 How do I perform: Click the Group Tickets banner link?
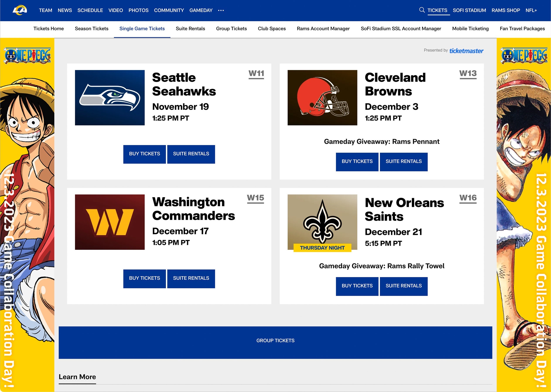pyautogui.click(x=275, y=340)
